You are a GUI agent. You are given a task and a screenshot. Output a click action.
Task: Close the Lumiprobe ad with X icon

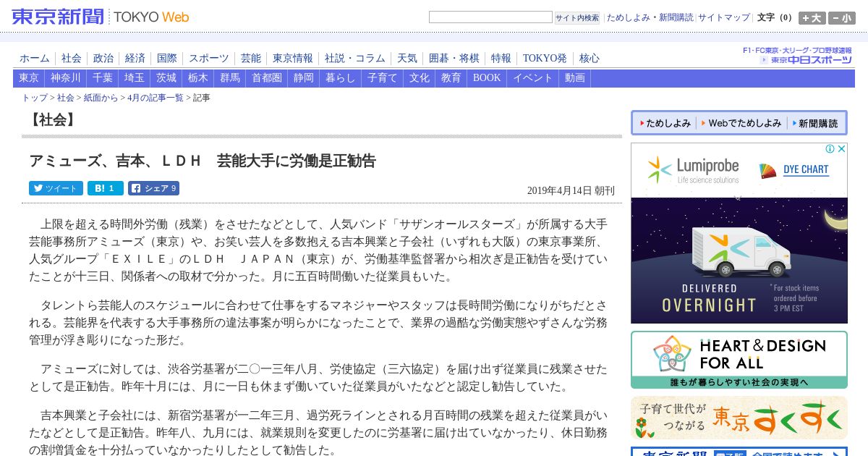coord(841,149)
